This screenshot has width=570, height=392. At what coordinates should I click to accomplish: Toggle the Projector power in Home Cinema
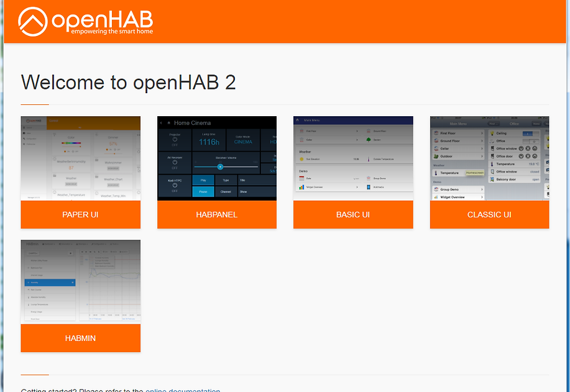[175, 140]
